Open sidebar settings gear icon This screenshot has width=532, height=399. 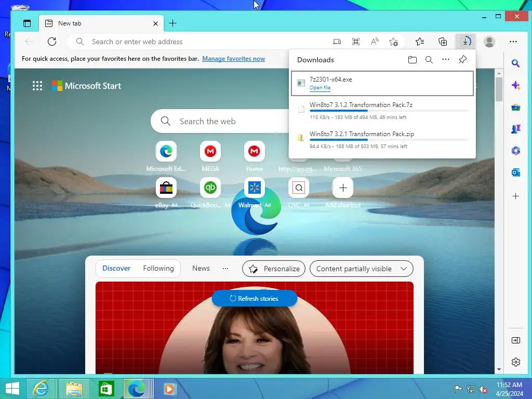[516, 362]
